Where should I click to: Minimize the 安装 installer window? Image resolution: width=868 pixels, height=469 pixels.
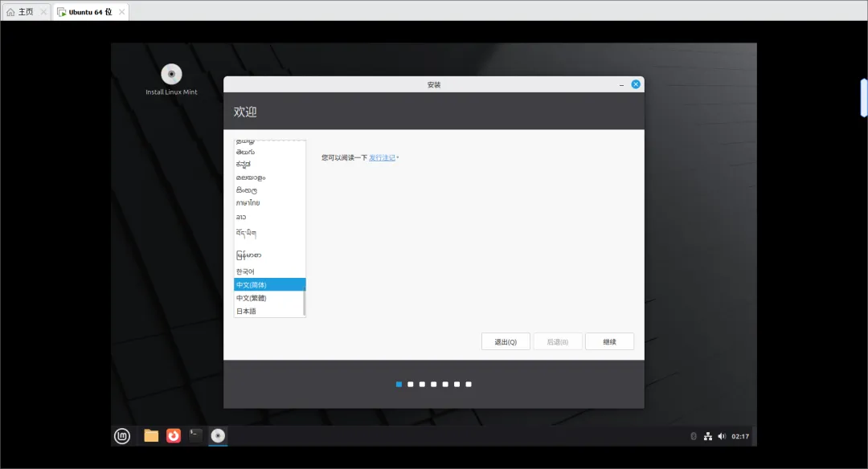tap(621, 84)
